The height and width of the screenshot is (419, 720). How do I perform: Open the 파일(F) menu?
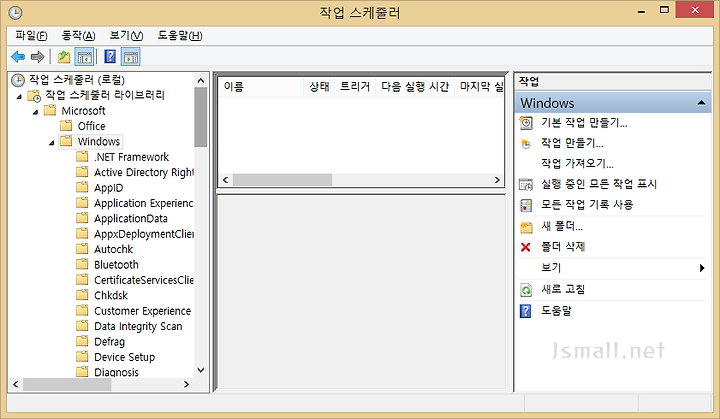coord(31,35)
